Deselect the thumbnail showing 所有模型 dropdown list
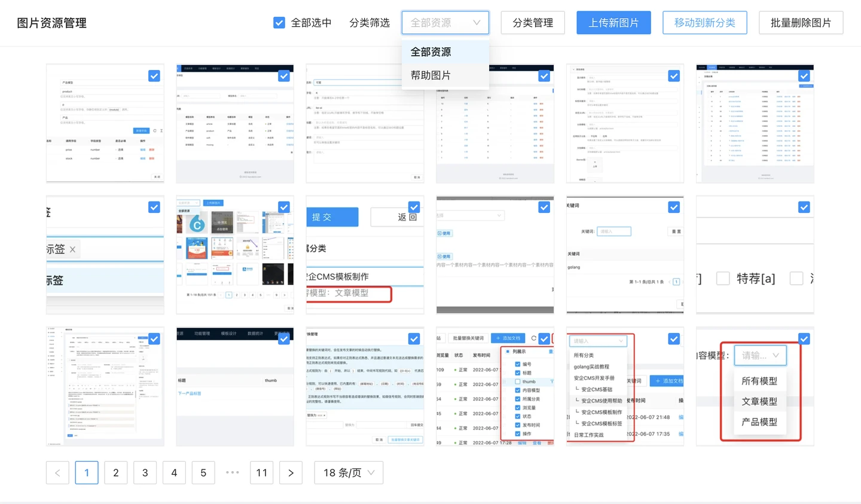 (804, 339)
